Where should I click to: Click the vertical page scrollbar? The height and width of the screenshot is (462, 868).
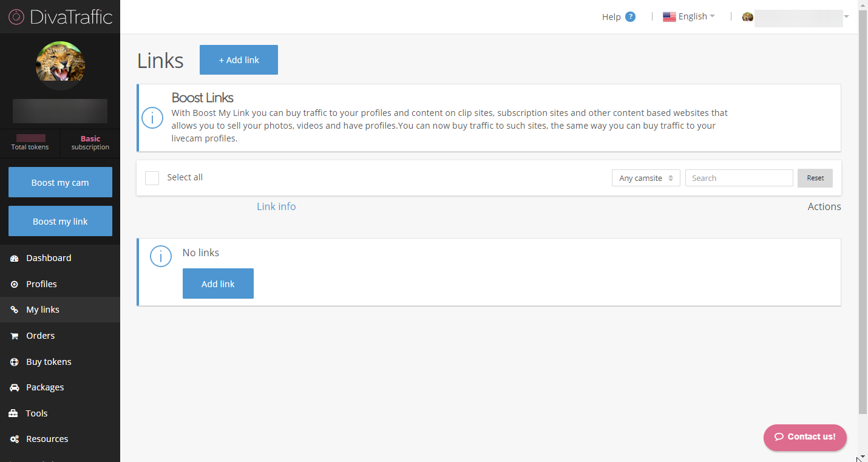(x=863, y=212)
